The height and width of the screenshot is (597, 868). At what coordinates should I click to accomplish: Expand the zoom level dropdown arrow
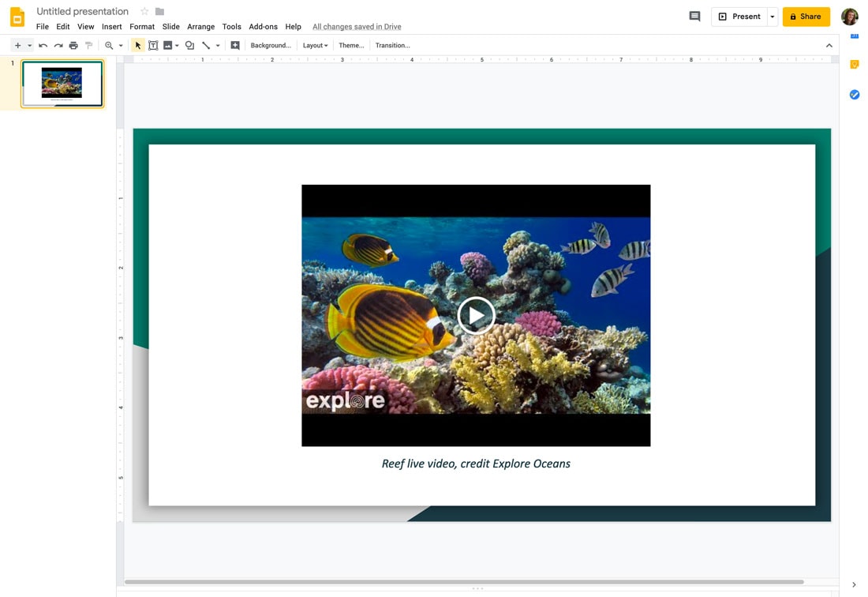(121, 46)
